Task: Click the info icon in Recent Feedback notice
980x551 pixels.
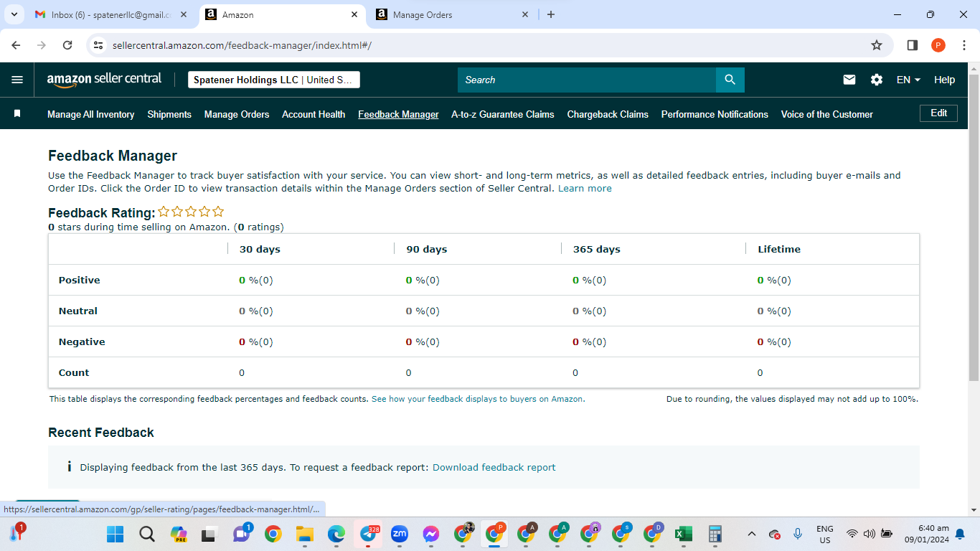Action: [x=70, y=467]
